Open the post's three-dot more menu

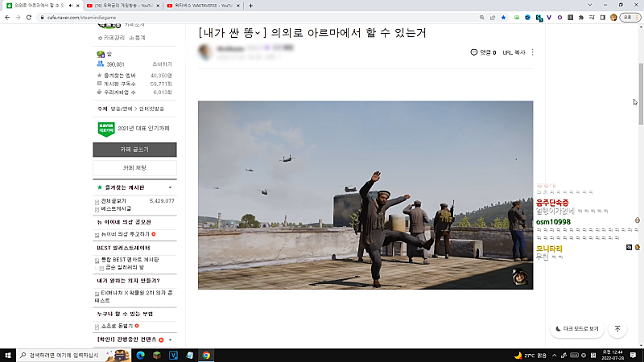533,52
